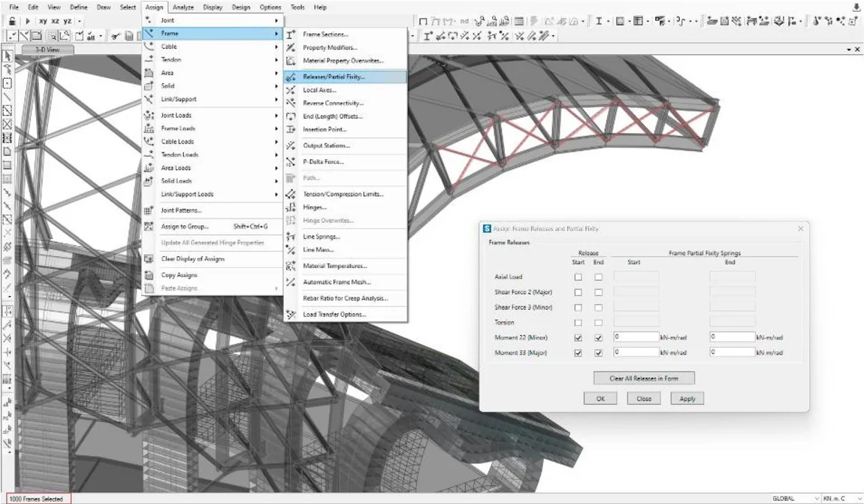Click the '1000 Frames Selected' status text

[x=36, y=499]
